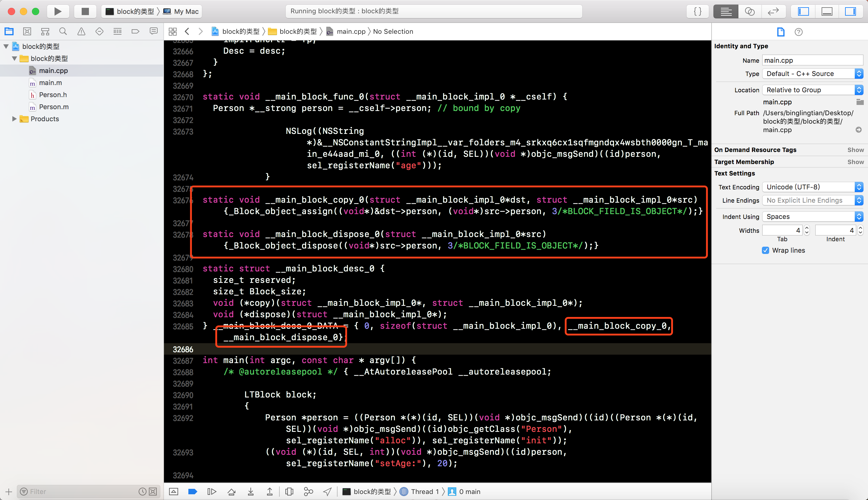This screenshot has width=868, height=500.
Task: Toggle the Wrap lines checkbox
Action: pyautogui.click(x=766, y=250)
